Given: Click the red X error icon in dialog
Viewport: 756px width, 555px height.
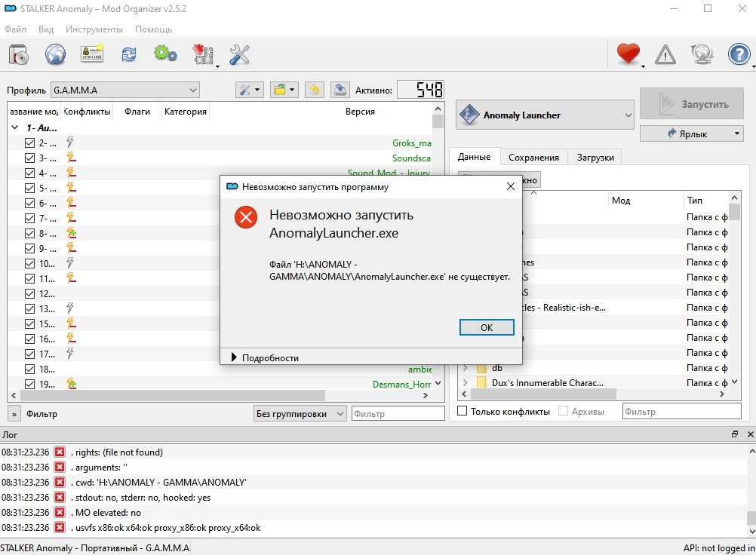Looking at the screenshot, I should tap(246, 217).
